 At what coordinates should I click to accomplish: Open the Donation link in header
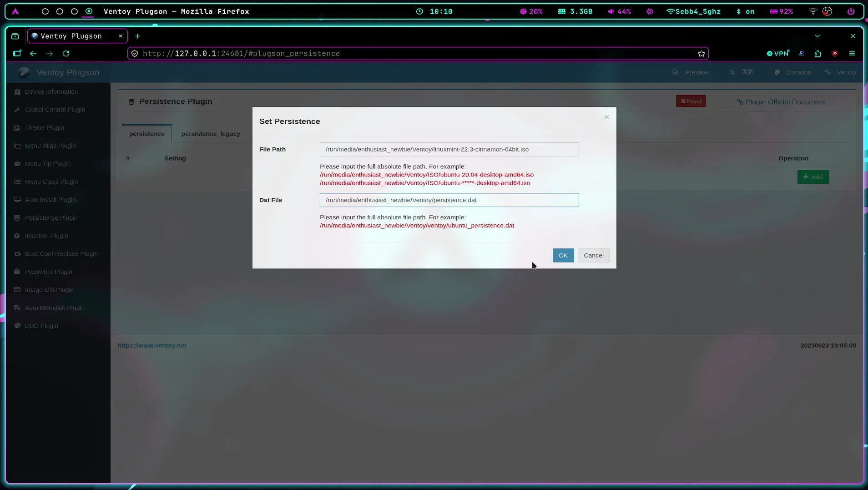(x=793, y=72)
